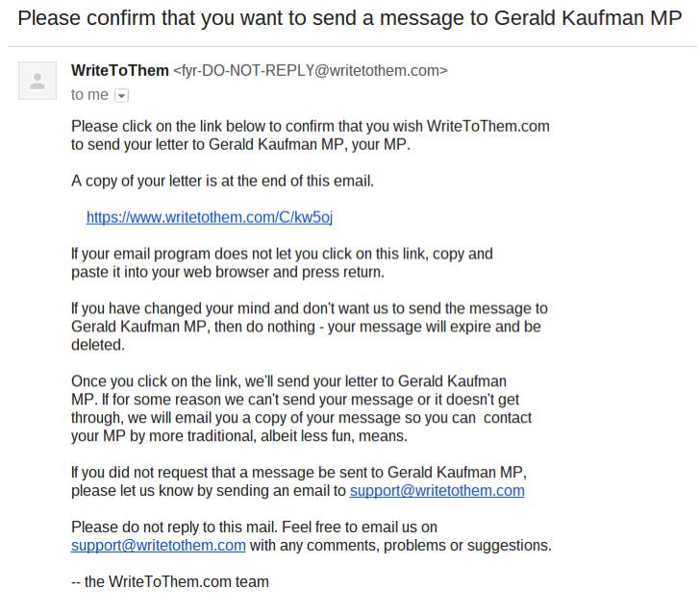700x613 pixels.
Task: Click the "A copy of your letter" line
Action: pyautogui.click(x=222, y=181)
